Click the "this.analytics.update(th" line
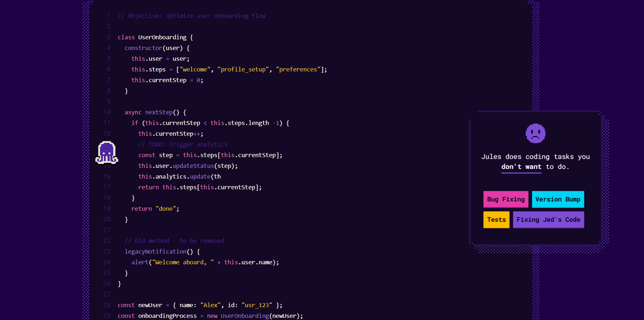This screenshot has width=644, height=320. click(180, 176)
